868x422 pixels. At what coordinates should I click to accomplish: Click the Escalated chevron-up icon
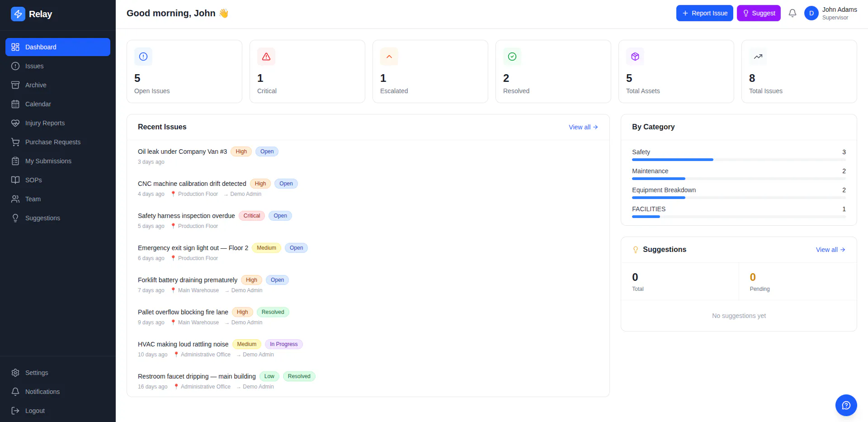pyautogui.click(x=389, y=57)
